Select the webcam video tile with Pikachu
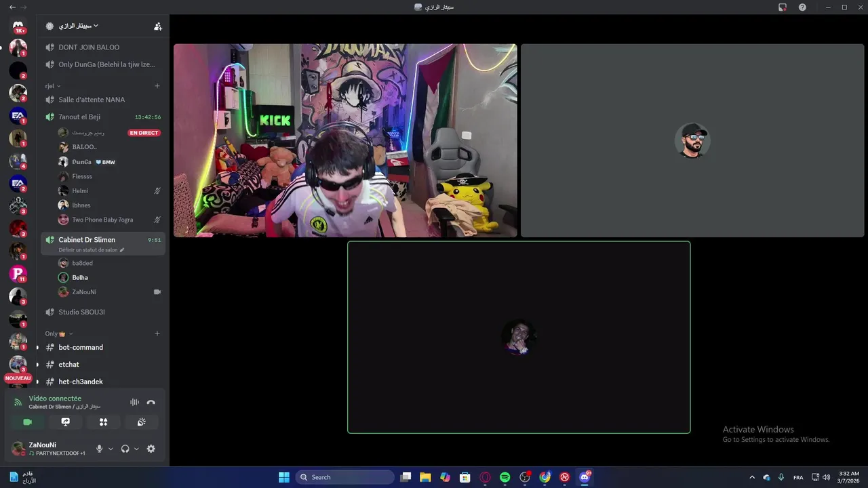Image resolution: width=868 pixels, height=488 pixels. point(345,140)
